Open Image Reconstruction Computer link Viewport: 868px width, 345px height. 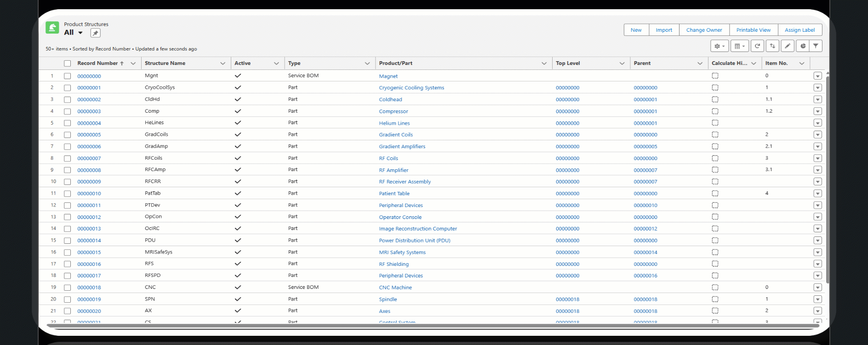point(418,229)
